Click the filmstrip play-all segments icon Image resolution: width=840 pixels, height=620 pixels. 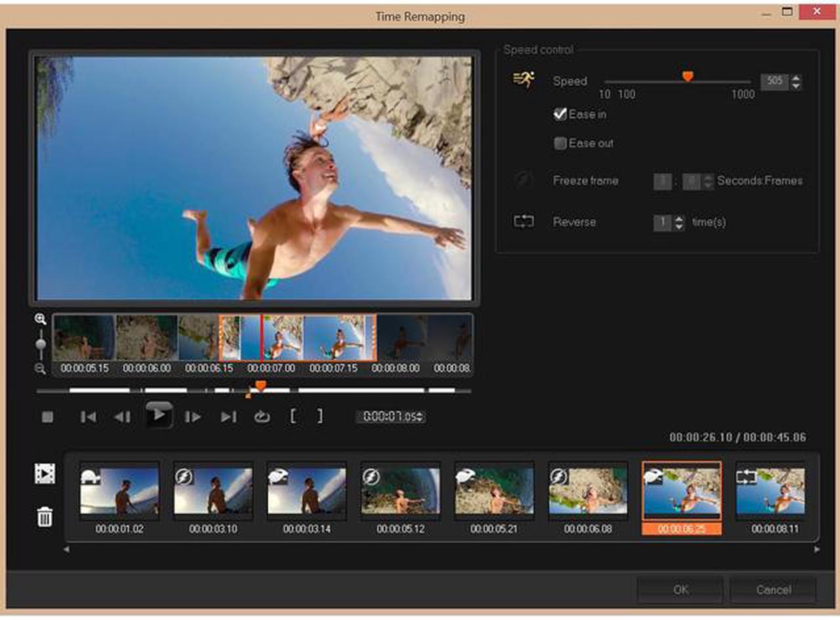coord(45,474)
